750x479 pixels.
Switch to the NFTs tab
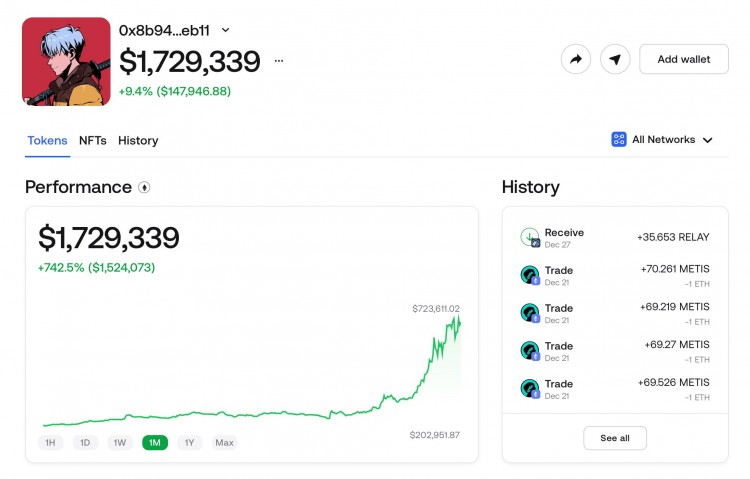[93, 141]
